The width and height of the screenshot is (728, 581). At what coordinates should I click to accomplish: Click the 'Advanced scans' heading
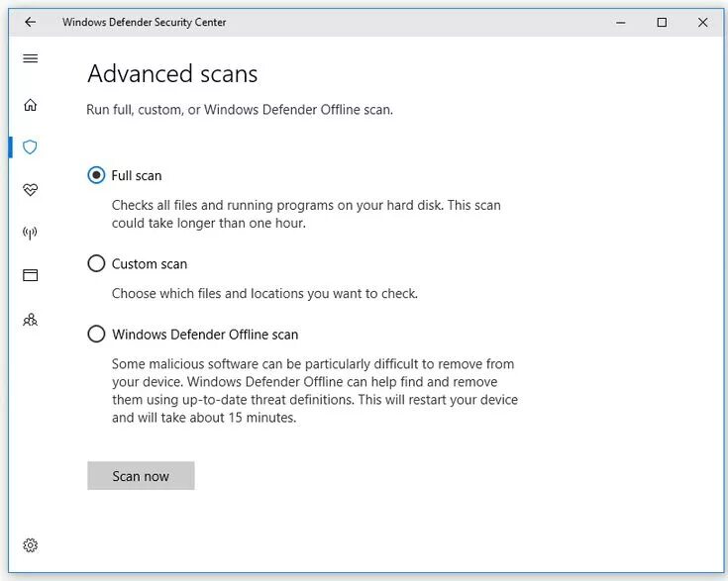click(x=172, y=74)
